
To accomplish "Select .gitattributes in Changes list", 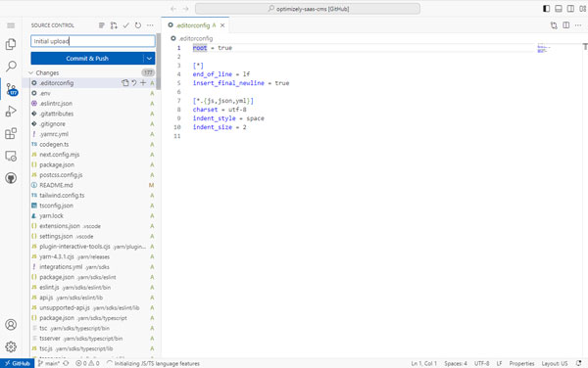I will pos(92,114).
